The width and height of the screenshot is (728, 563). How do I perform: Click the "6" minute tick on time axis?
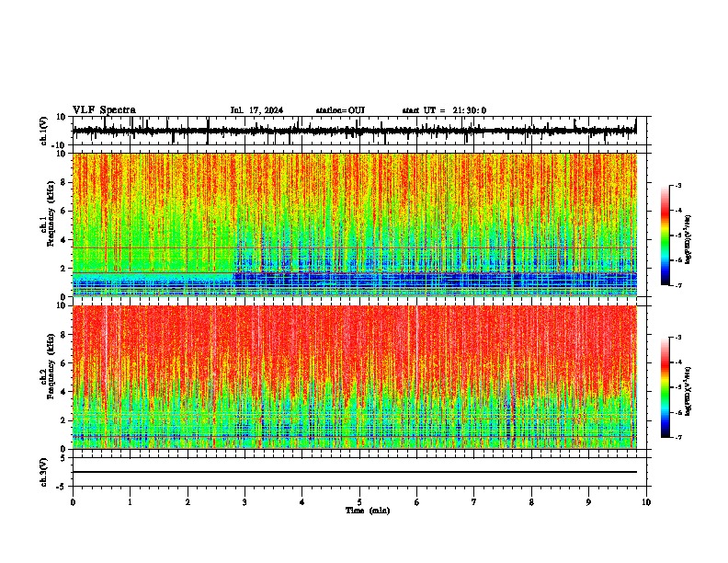click(417, 502)
